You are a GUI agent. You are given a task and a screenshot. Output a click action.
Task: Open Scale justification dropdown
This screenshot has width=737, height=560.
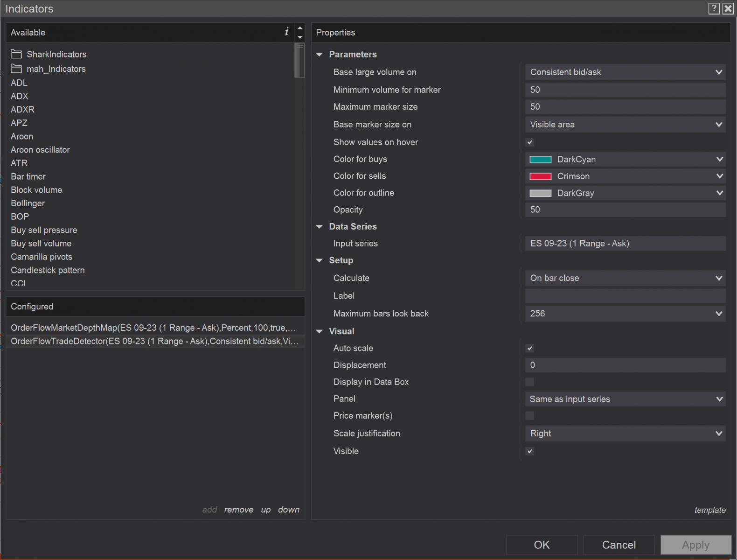point(625,434)
